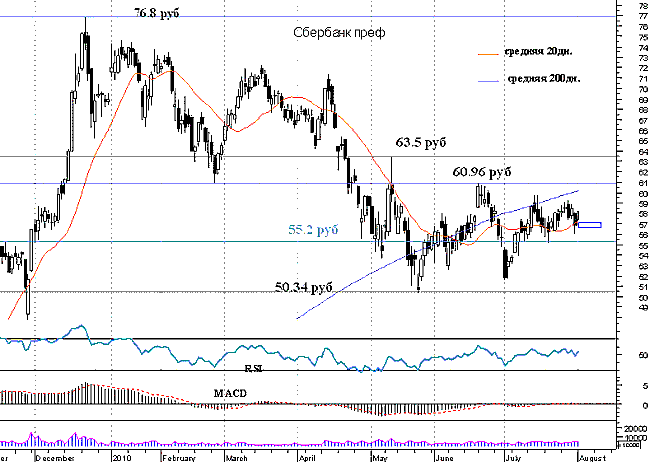Click the 60.96 руб level label

pyautogui.click(x=482, y=172)
